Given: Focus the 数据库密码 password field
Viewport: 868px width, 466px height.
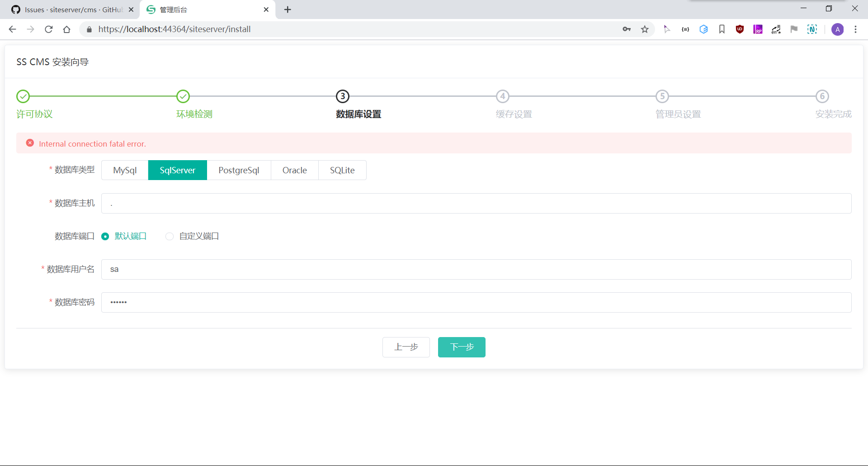Looking at the screenshot, I should (476, 302).
